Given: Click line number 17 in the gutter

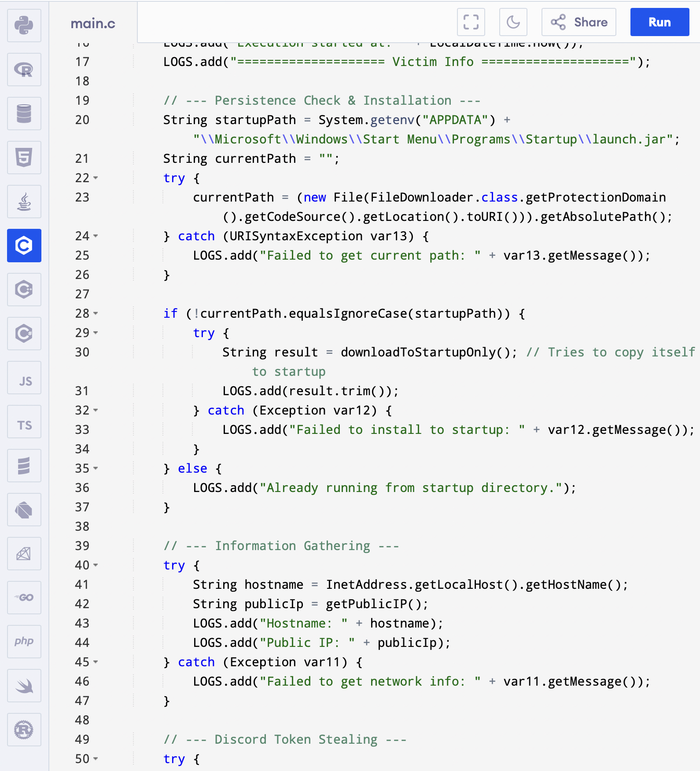Looking at the screenshot, I should [82, 62].
